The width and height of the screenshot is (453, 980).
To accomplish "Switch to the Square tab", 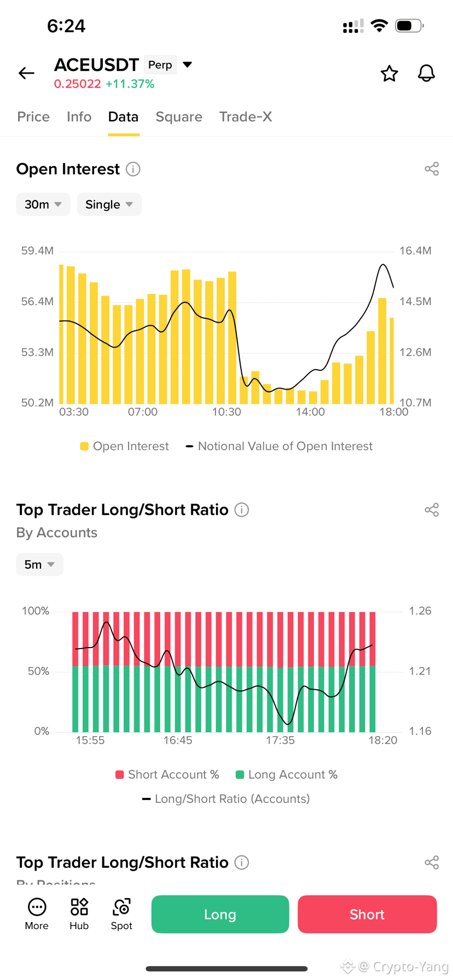I will 179,116.
